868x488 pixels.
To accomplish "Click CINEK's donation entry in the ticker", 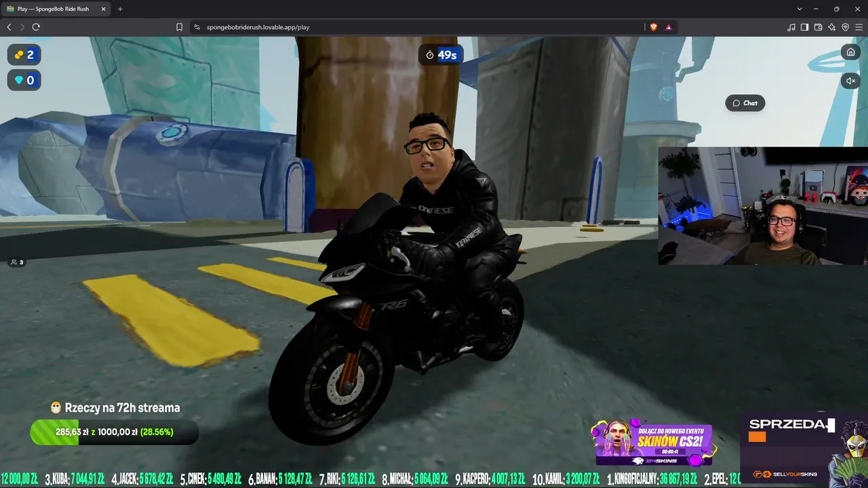I will [211, 479].
